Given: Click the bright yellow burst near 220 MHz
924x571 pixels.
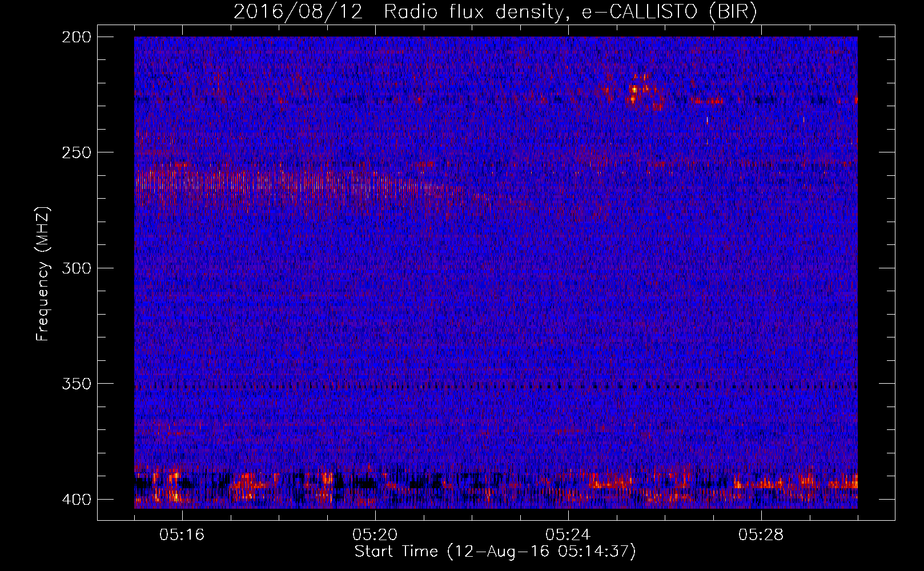Looking at the screenshot, I should coord(634,89).
